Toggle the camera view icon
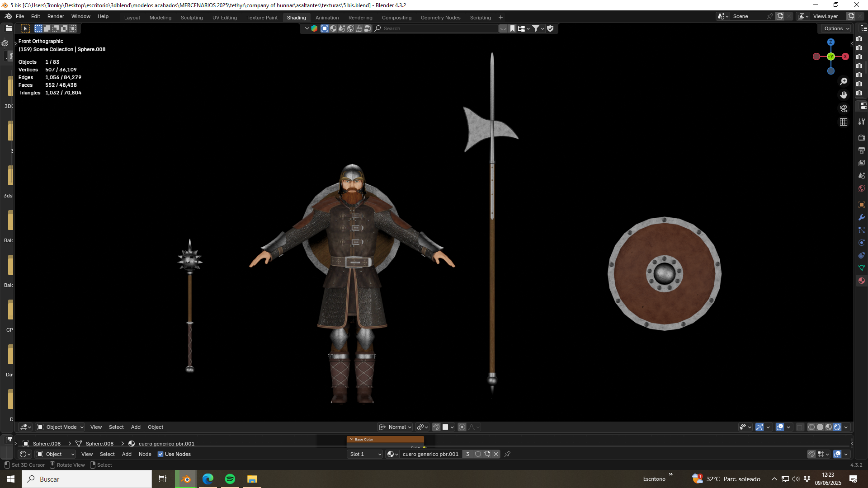The image size is (868, 488). coord(844,108)
